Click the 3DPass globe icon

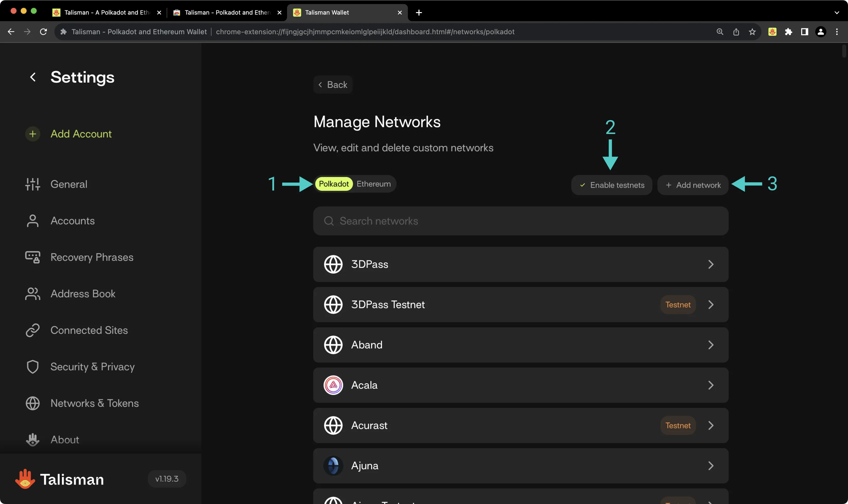(333, 264)
